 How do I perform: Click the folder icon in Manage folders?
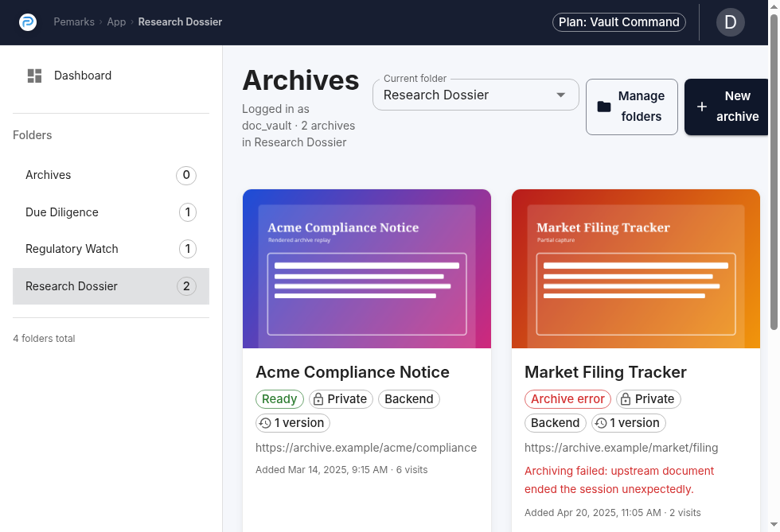tap(604, 107)
